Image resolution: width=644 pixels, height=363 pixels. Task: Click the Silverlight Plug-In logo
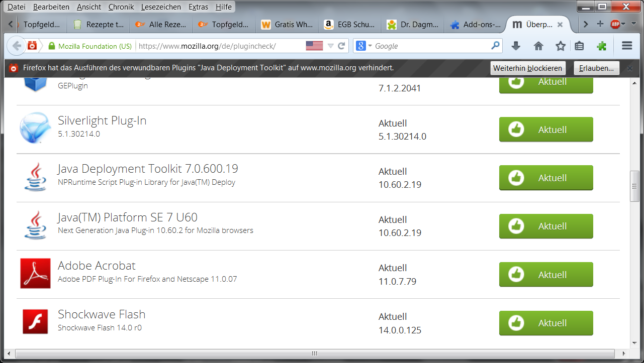35,128
